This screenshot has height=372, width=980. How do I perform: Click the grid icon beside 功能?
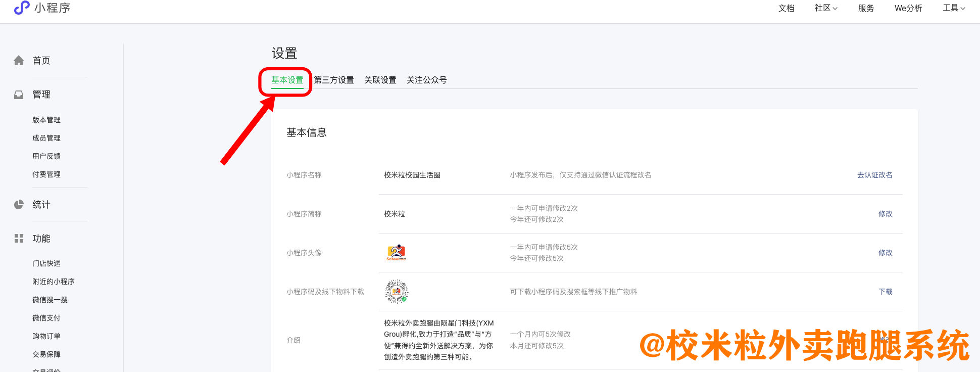pyautogui.click(x=19, y=239)
